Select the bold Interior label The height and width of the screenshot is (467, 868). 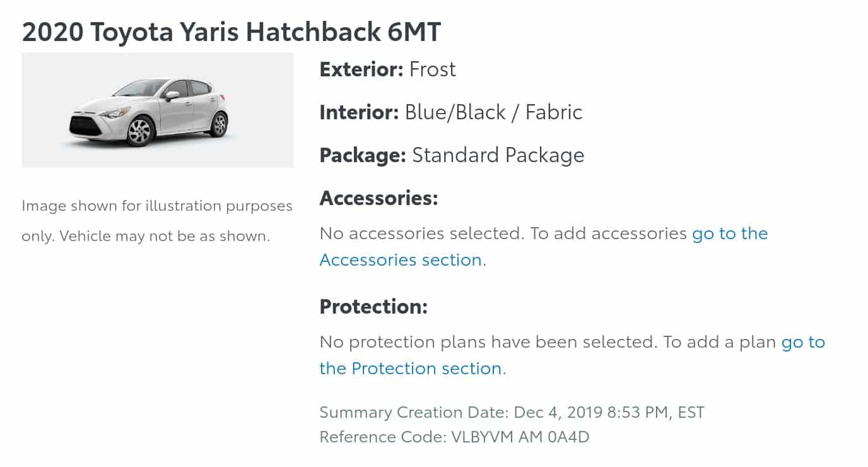(359, 112)
